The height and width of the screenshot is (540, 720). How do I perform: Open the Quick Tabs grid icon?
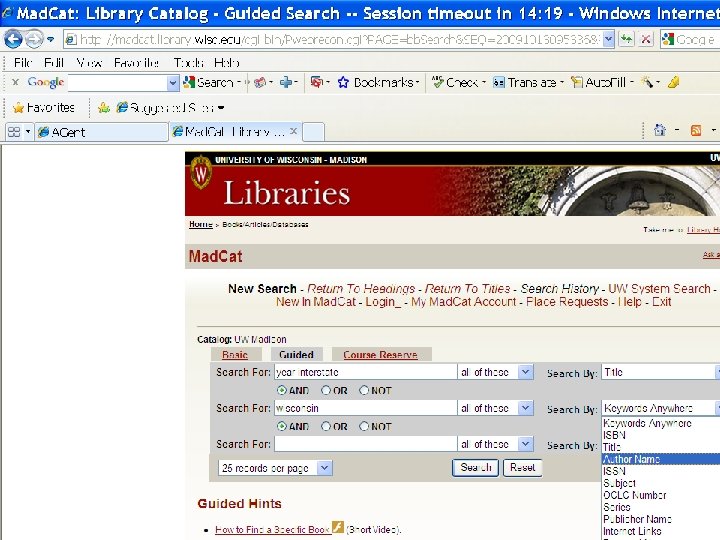14,132
